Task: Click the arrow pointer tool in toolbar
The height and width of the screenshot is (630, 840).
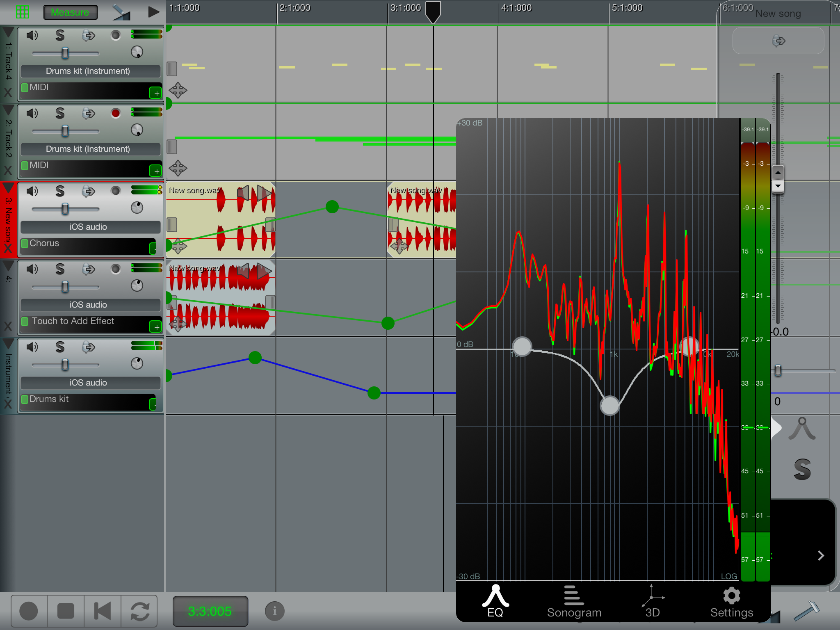Action: click(153, 12)
